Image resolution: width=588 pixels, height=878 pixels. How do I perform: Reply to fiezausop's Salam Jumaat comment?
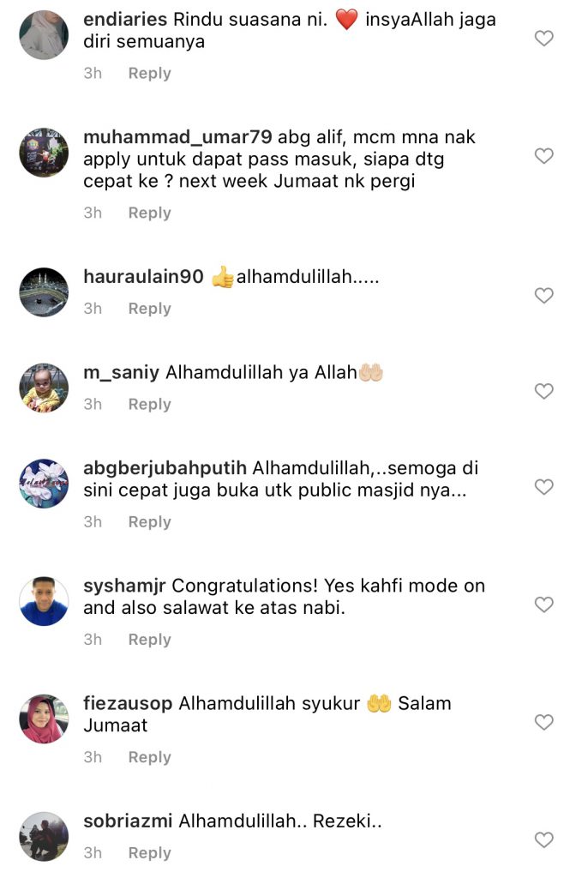click(149, 757)
